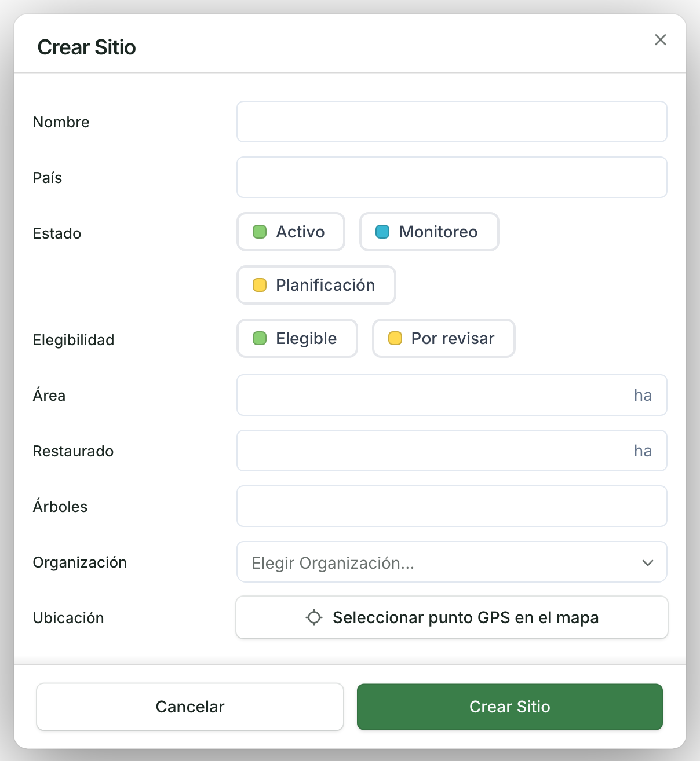Click the Árboles input field

point(452,506)
